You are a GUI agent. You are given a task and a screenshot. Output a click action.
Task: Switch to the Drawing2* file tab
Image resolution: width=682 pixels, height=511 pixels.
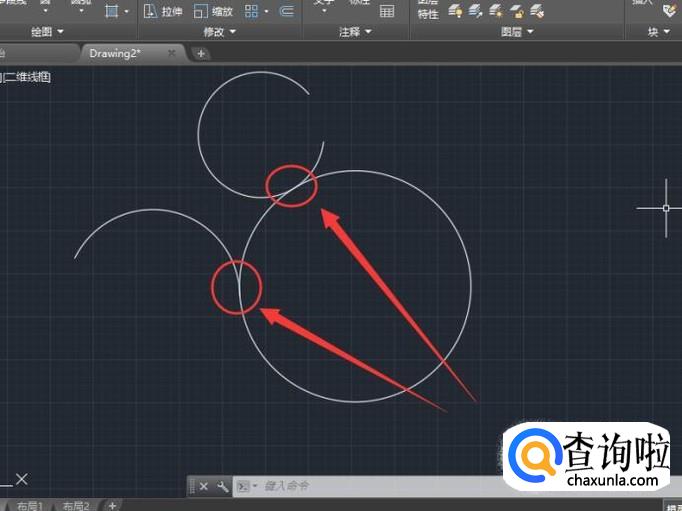click(x=115, y=53)
